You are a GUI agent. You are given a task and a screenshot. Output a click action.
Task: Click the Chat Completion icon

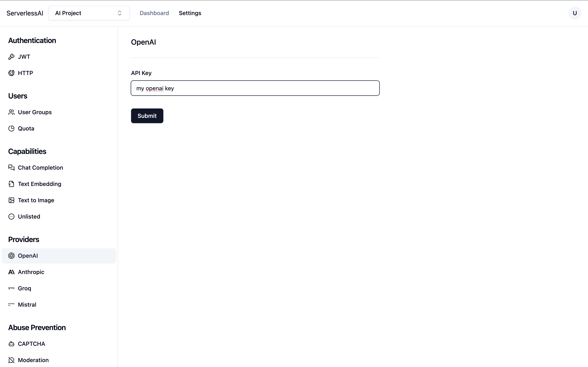[x=11, y=167]
